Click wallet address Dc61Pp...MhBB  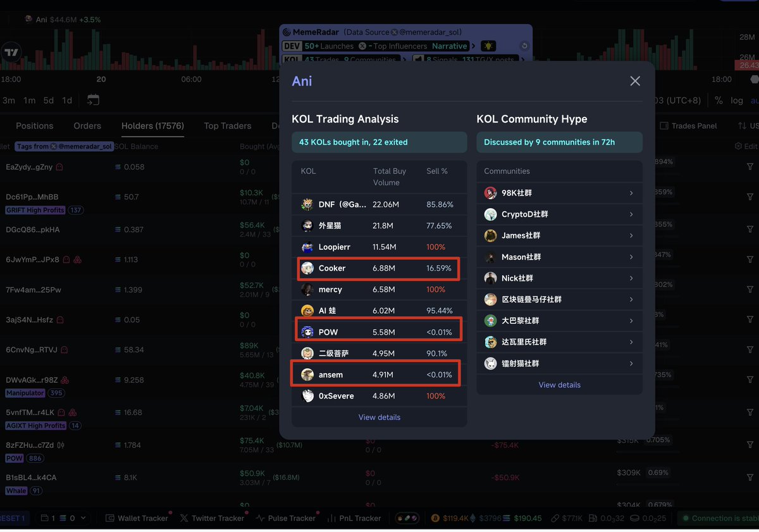[x=32, y=197]
